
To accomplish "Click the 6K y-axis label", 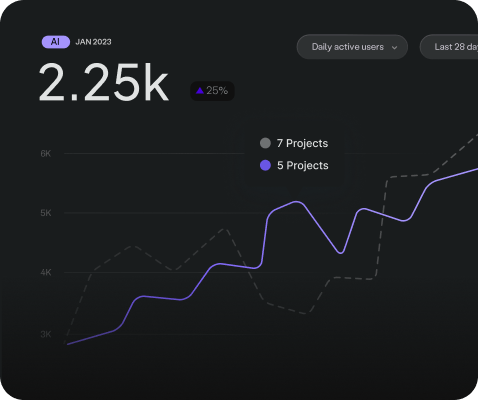I will [x=46, y=154].
